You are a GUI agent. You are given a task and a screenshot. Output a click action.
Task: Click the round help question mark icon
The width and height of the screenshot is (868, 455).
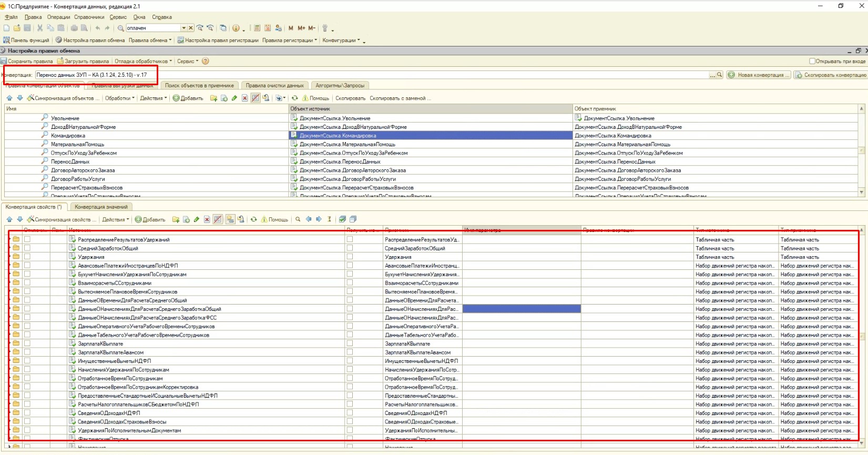[206, 61]
